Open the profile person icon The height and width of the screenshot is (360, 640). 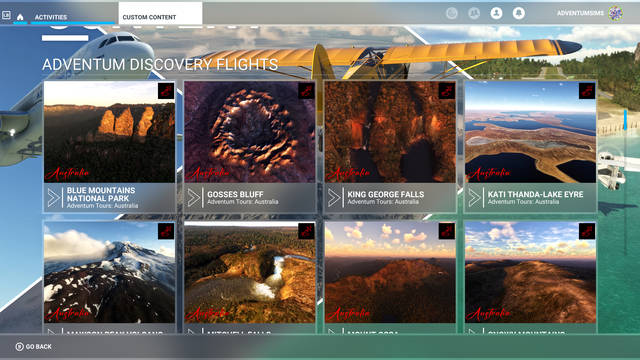tap(496, 13)
